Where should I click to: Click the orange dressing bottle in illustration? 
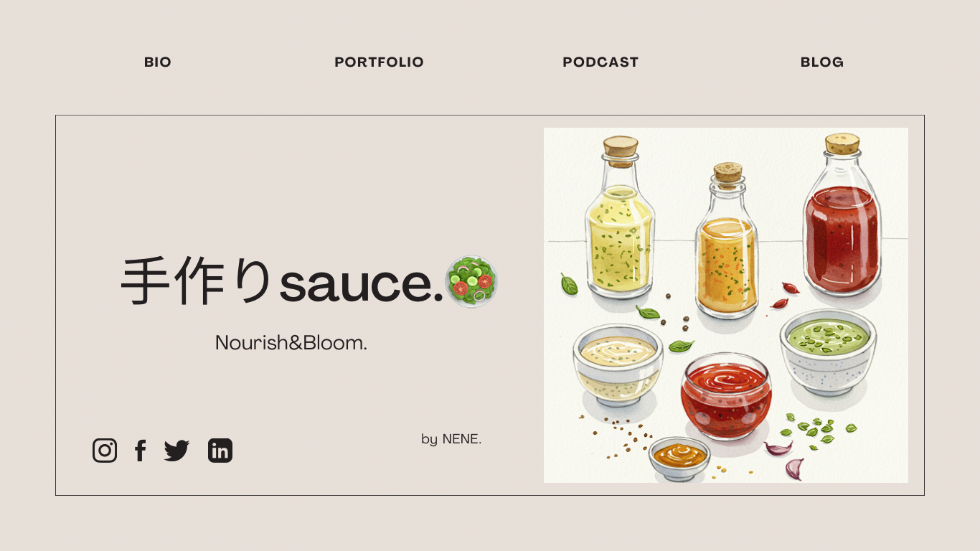point(727,240)
